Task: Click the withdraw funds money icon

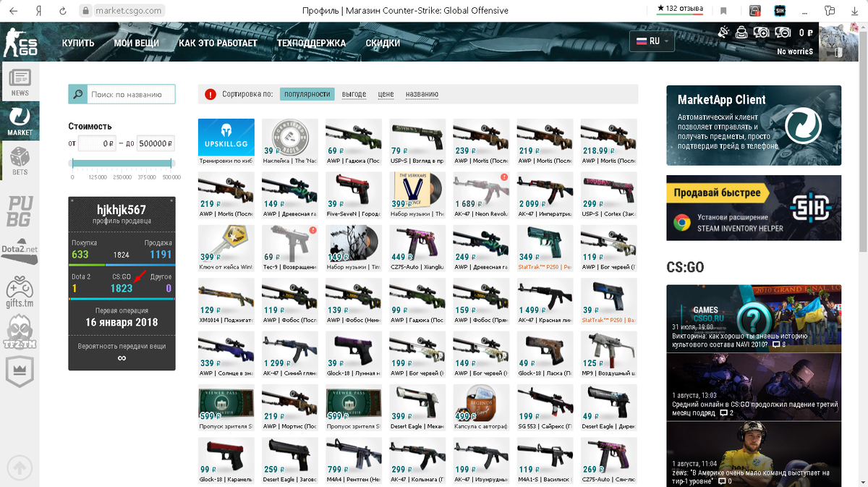Action: tap(783, 32)
